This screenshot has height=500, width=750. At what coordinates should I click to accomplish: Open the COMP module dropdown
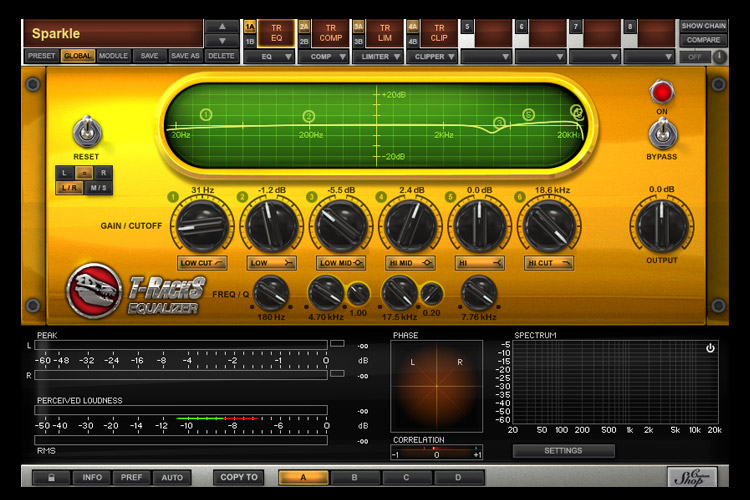coord(324,56)
